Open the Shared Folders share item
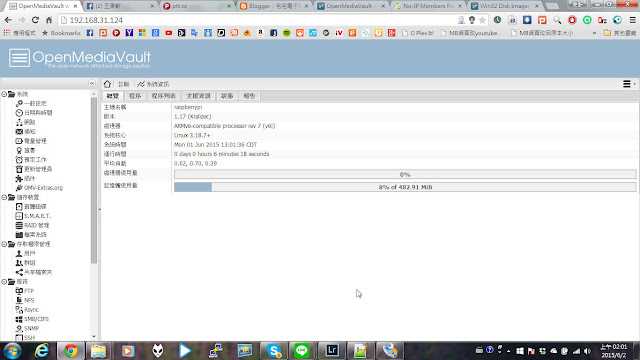Viewport: 640px width, 360px height. click(34, 272)
